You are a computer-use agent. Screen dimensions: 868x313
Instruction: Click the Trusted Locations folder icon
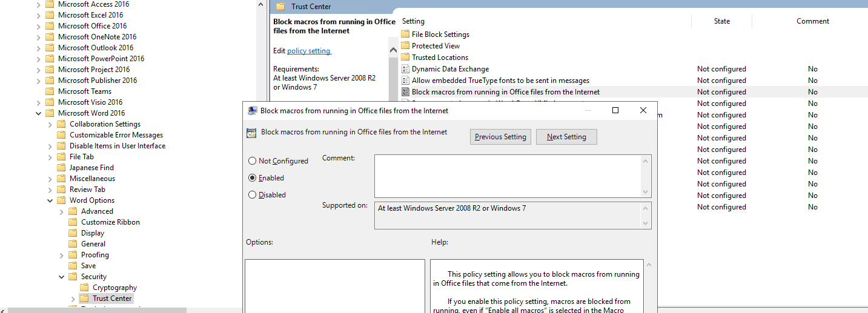405,58
